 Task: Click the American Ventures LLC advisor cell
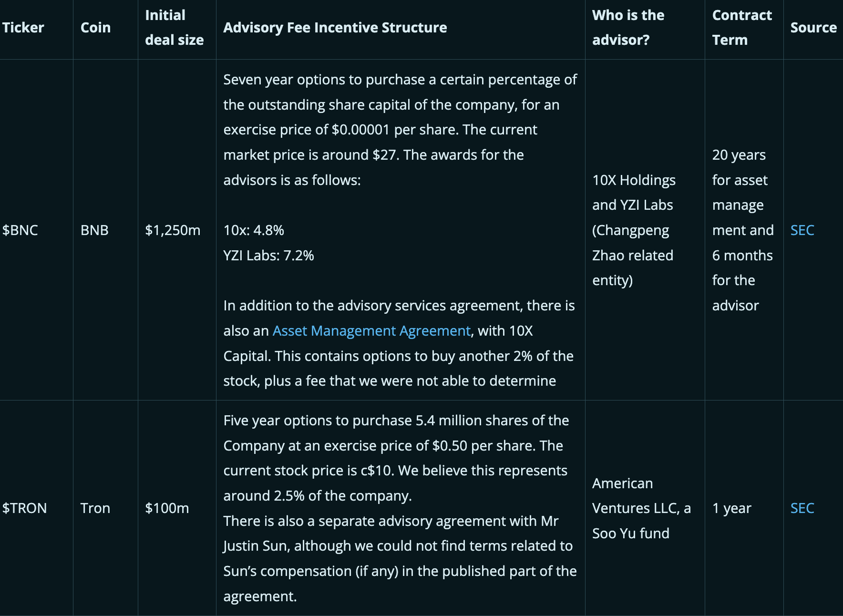tap(641, 508)
